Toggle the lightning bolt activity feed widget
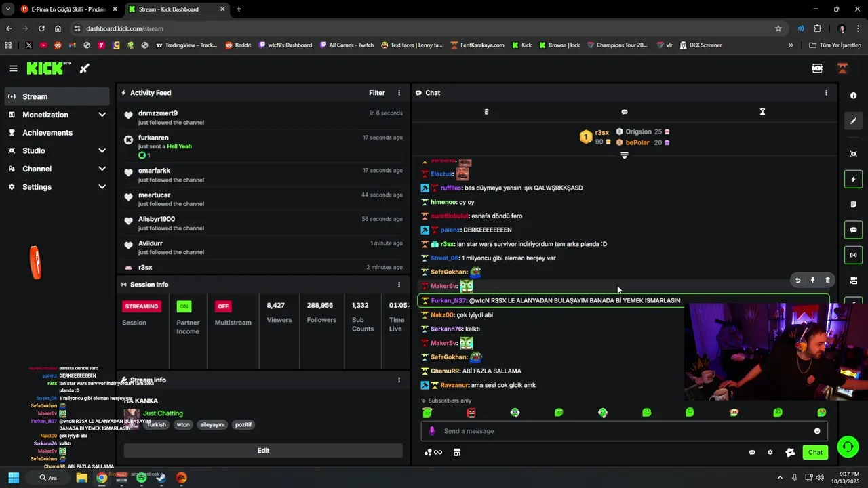Viewport: 868px width, 488px height. coord(853,180)
